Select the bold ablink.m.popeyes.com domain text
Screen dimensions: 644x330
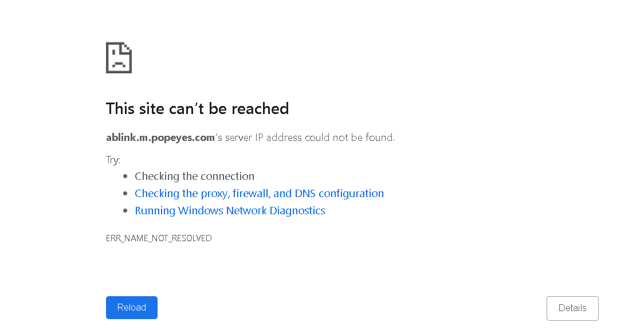click(x=160, y=137)
